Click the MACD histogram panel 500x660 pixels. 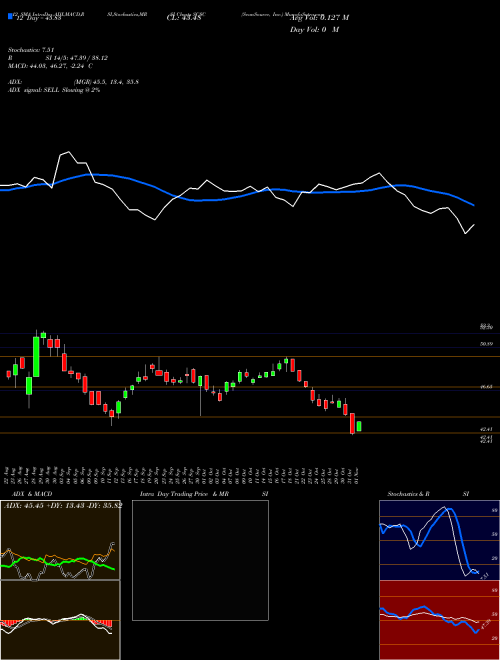pyautogui.click(x=60, y=620)
